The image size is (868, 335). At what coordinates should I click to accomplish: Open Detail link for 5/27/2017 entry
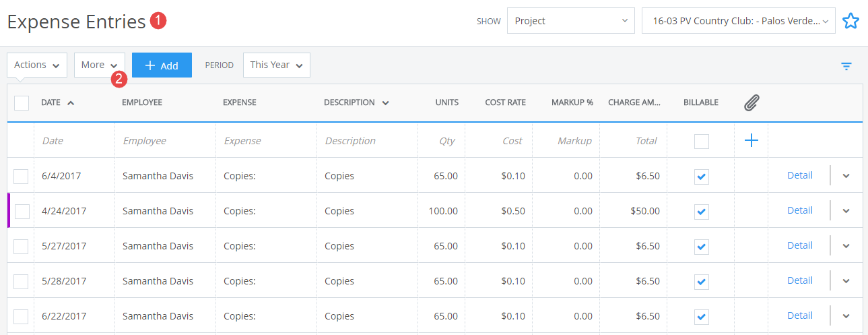[x=800, y=245]
